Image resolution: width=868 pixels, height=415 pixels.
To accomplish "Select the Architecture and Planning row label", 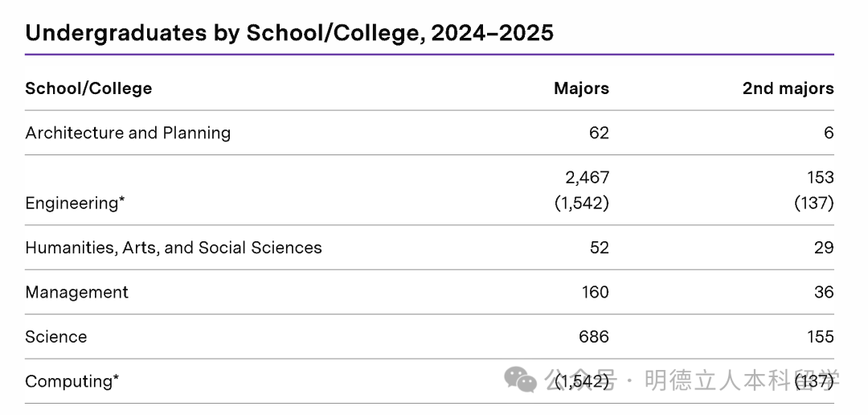I will 128,133.
